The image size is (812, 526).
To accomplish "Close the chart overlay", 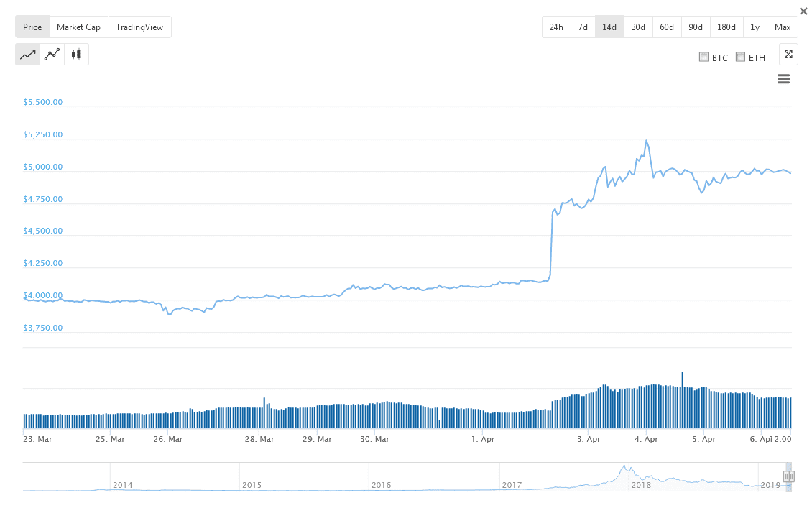I will (x=803, y=11).
